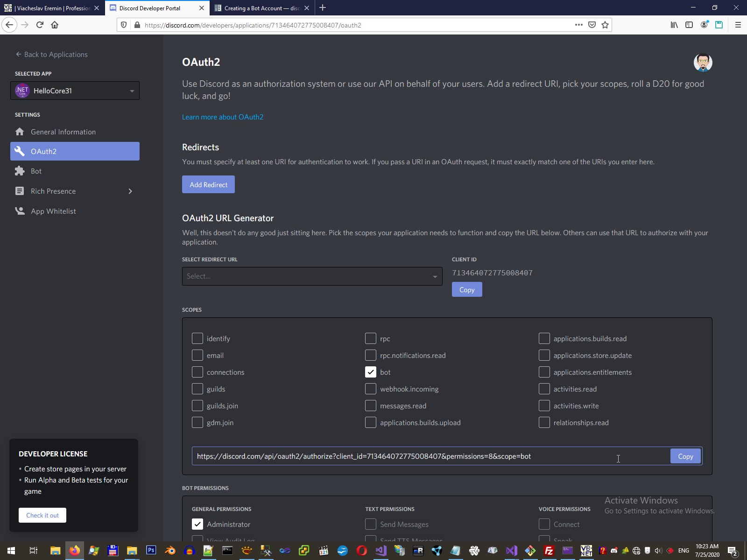Open the Select Redirect URL dropdown
747x560 pixels.
[312, 276]
